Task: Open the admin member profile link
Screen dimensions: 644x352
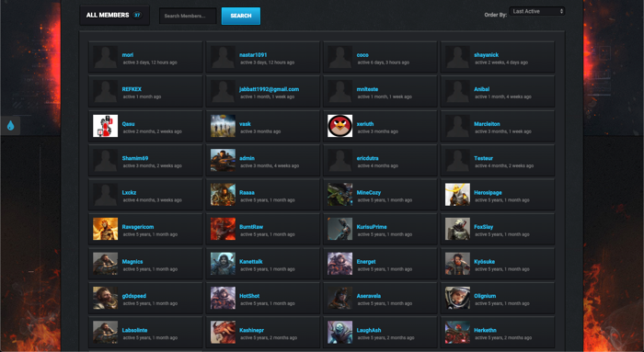Action: pyautogui.click(x=247, y=158)
